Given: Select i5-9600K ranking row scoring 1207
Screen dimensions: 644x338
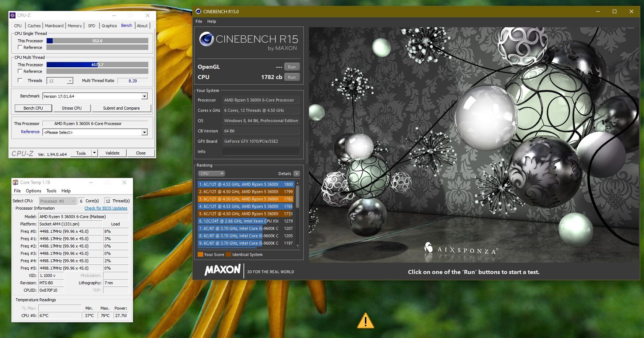Looking at the screenshot, I should [x=246, y=228].
